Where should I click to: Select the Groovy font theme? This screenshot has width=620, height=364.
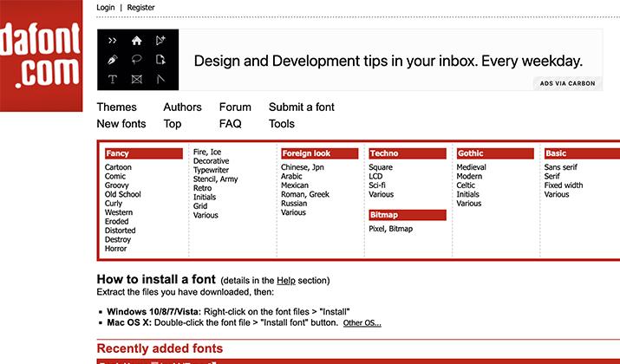click(117, 185)
